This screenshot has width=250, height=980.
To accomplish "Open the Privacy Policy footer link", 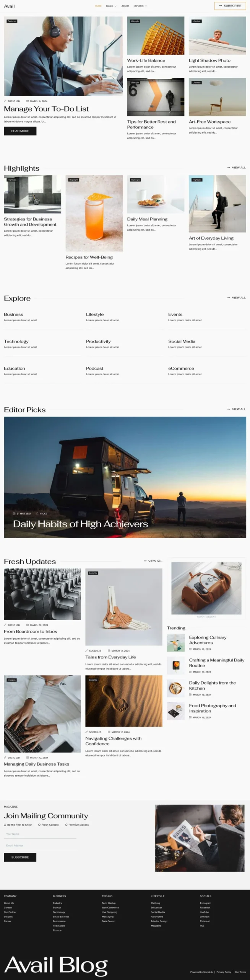I will pyautogui.click(x=224, y=972).
